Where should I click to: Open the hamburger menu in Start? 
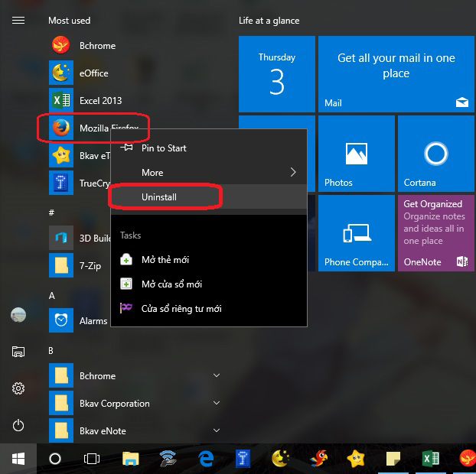(x=18, y=21)
